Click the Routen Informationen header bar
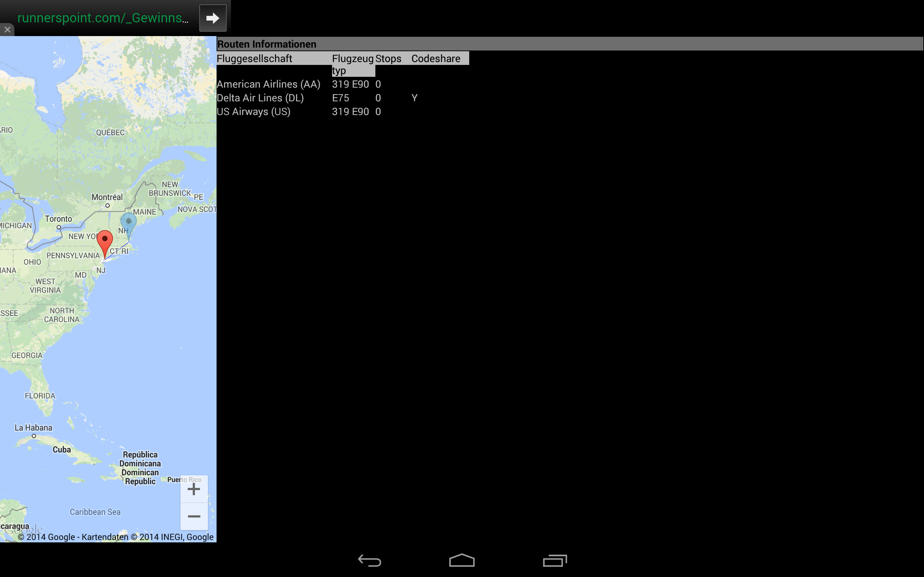This screenshot has width=924, height=577. 569,44
